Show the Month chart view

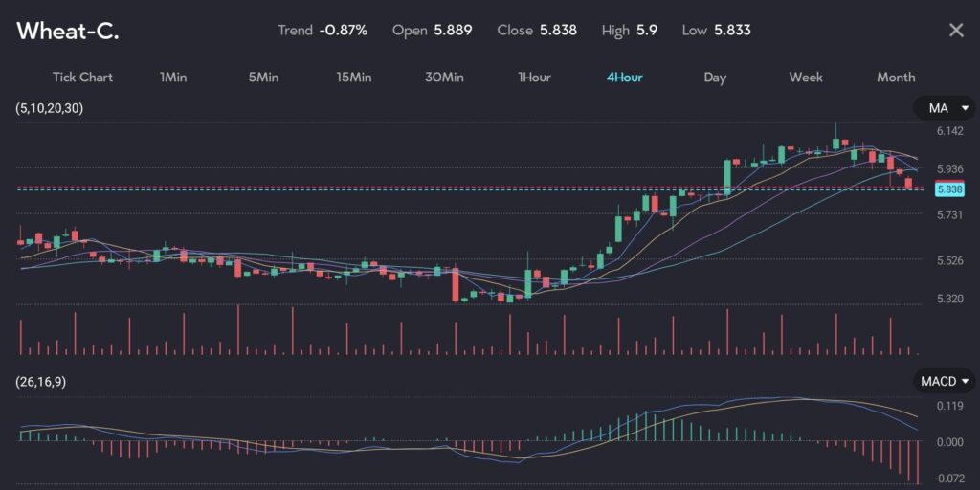pos(896,78)
